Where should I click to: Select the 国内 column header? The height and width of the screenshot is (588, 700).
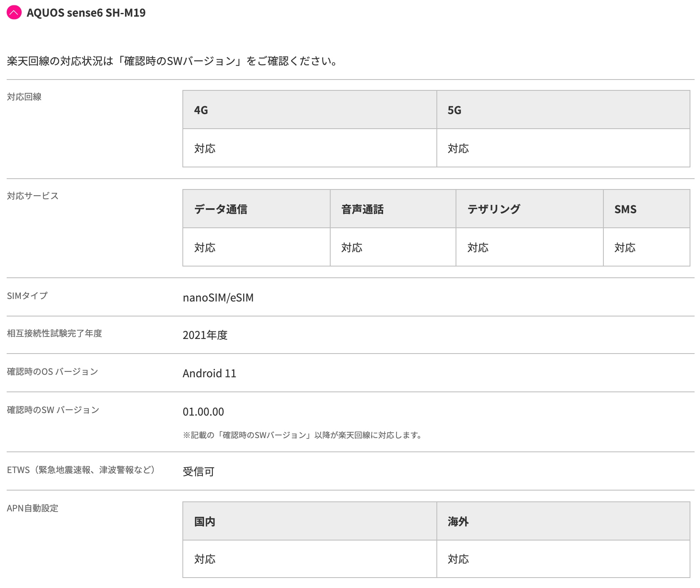(310, 521)
